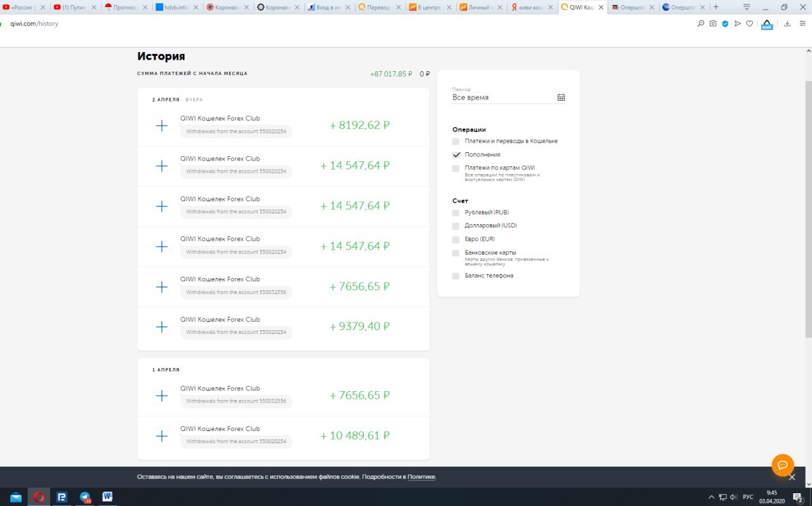Screen dimensions: 812x506
Task: Close the cookie notice banner
Action: 792,477
